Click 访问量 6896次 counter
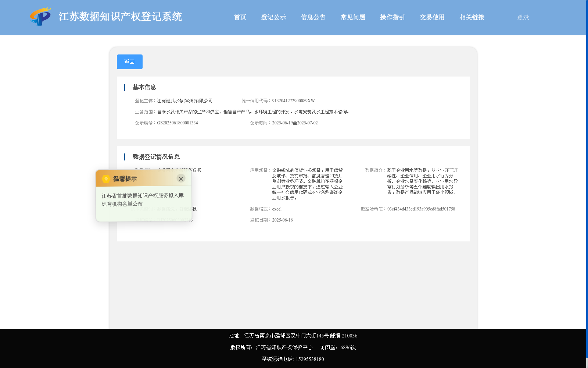 click(x=338, y=347)
